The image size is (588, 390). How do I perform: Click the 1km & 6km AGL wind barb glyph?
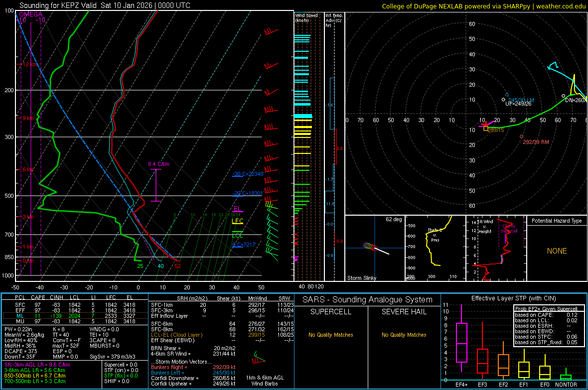[259, 358]
